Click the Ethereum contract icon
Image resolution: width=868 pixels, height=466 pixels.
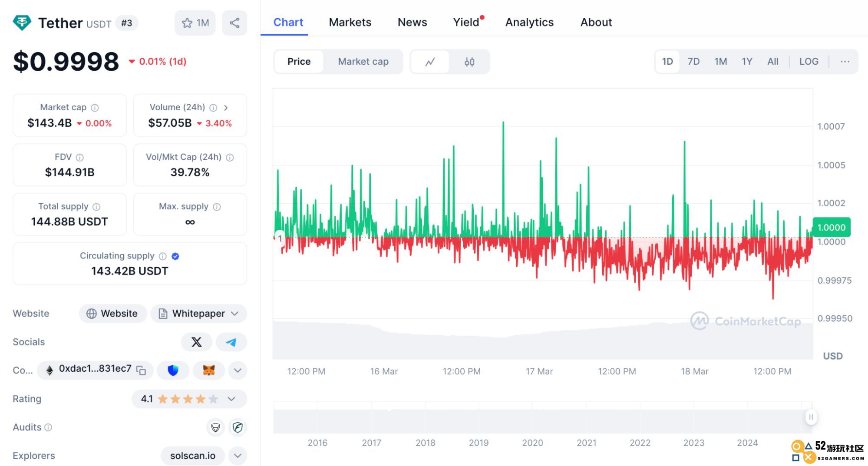point(50,370)
